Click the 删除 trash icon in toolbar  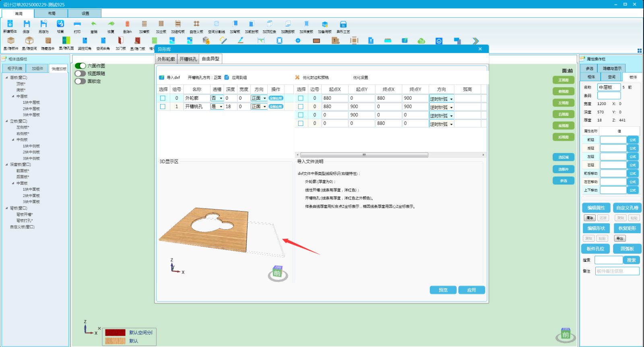(127, 24)
